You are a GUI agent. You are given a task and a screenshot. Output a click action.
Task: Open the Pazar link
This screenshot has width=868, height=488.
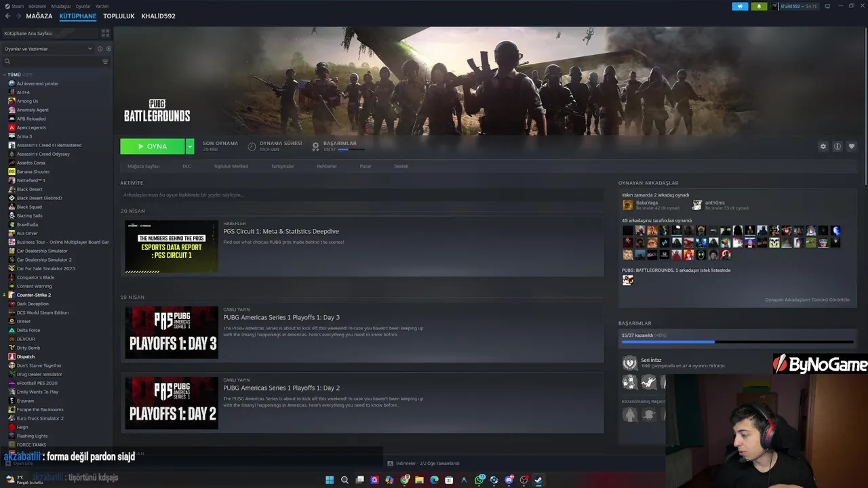click(366, 166)
